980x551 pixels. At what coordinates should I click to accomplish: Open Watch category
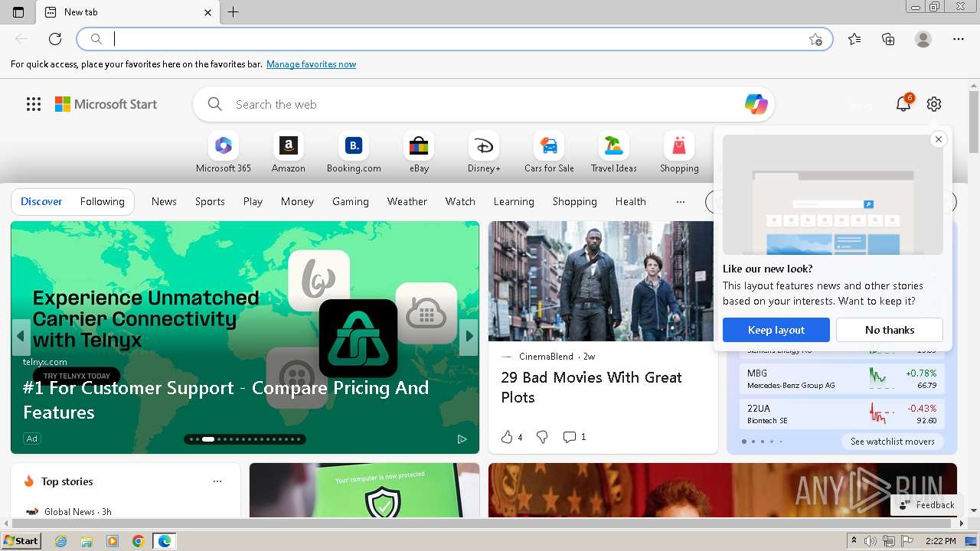460,202
